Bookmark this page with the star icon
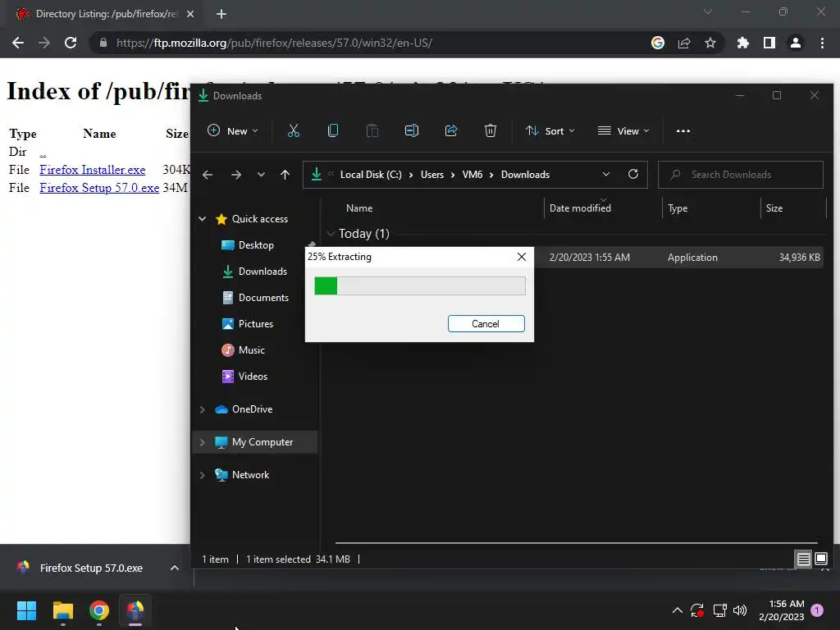This screenshot has height=630, width=840. (x=710, y=43)
